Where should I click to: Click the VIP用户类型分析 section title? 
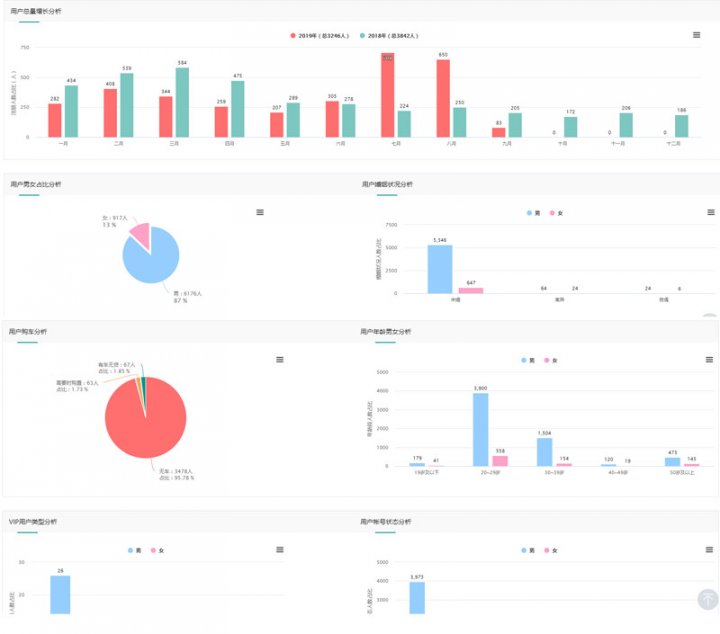pyautogui.click(x=33, y=522)
